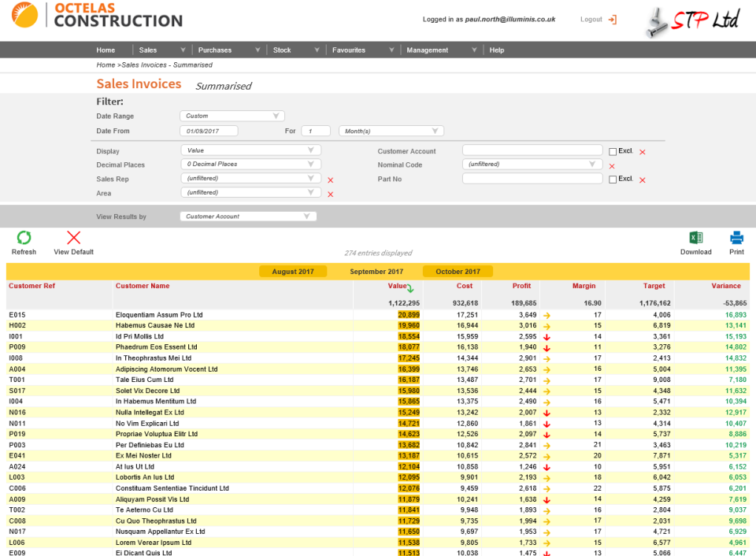The width and height of the screenshot is (756, 556).
Task: Click red down arrow in Aliquyam Possit Vis row
Action: (547, 499)
